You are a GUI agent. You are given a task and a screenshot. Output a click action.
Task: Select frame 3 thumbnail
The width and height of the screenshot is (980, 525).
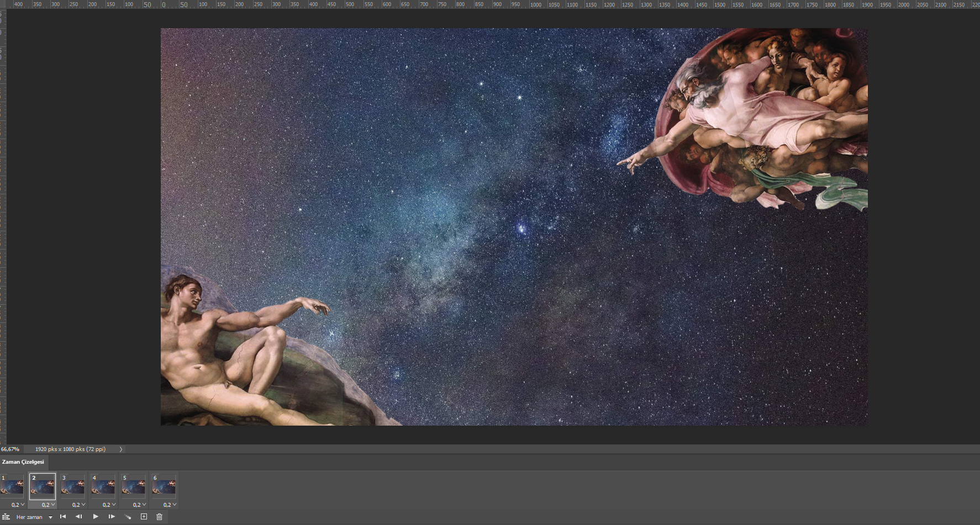[x=73, y=486]
